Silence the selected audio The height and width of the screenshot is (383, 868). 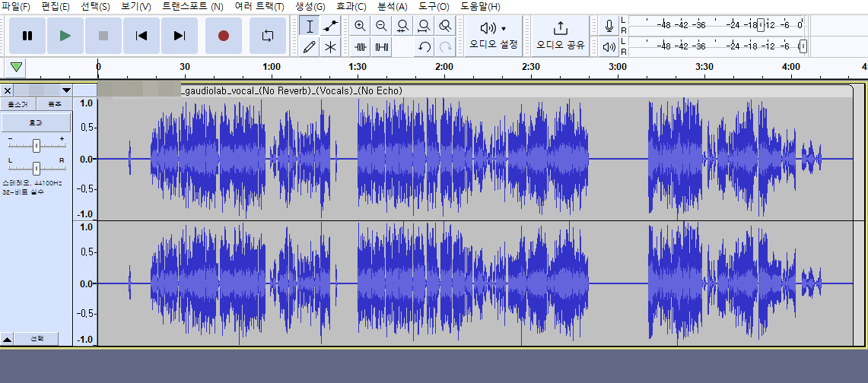tap(381, 47)
